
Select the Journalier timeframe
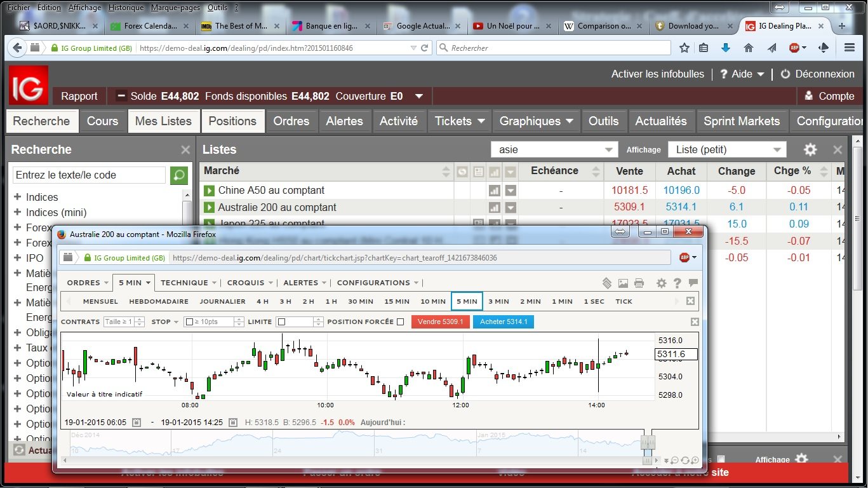pos(222,301)
